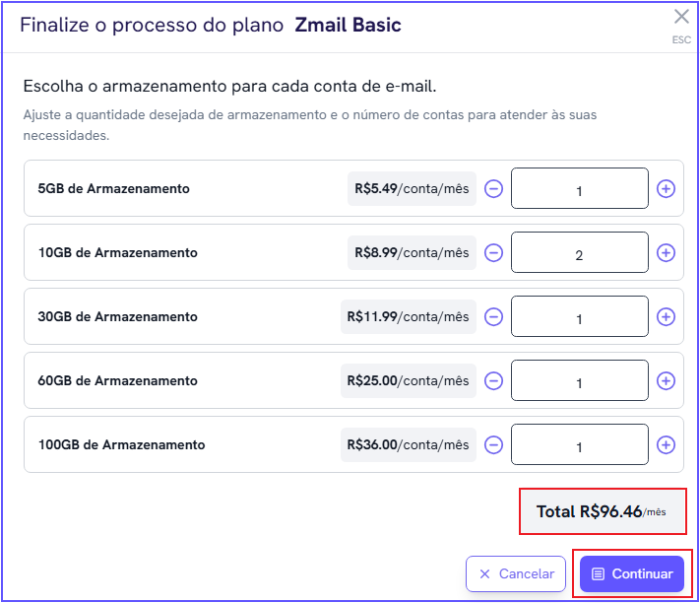Image resolution: width=700 pixels, height=603 pixels.
Task: Click plus icon for 10GB storage
Action: tap(666, 253)
